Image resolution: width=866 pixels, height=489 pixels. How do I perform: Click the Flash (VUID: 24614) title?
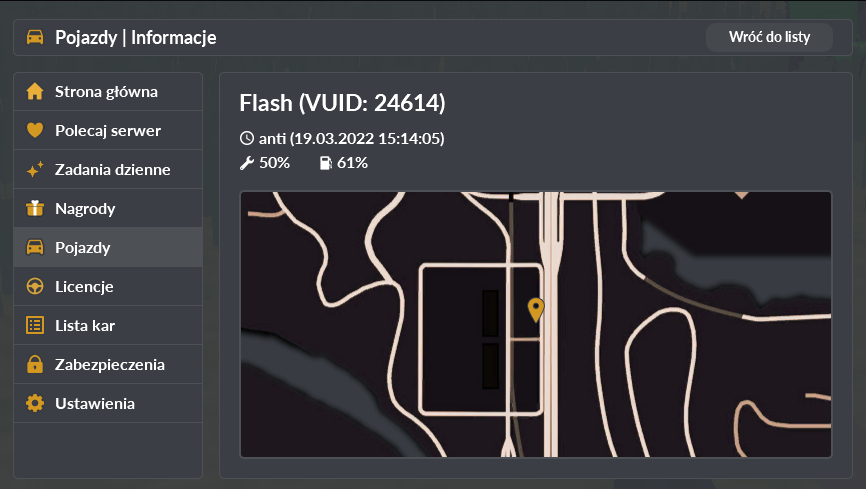(x=342, y=103)
